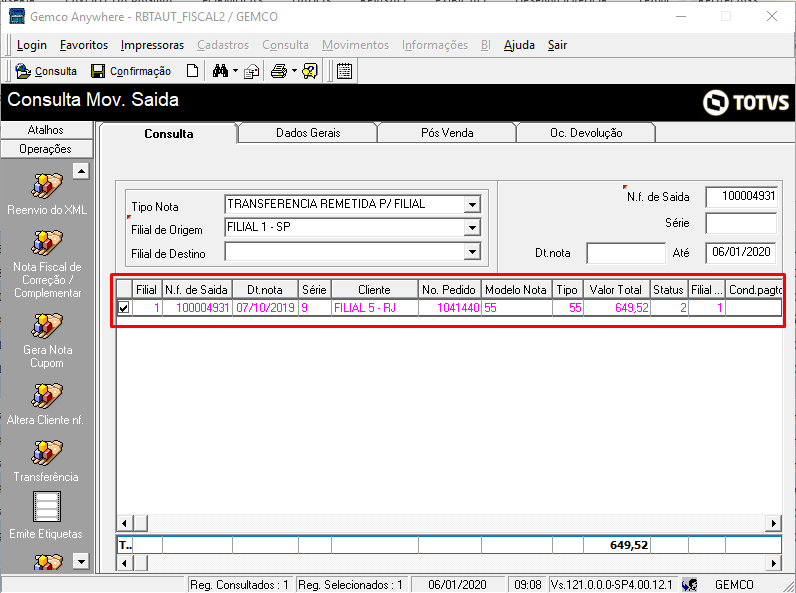Click the Emite Etiquetas icon
The width and height of the screenshot is (796, 593).
click(x=47, y=507)
